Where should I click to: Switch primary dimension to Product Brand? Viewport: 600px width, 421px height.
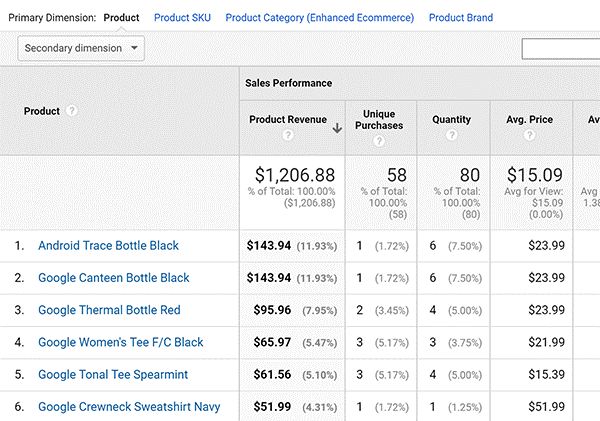coord(461,18)
